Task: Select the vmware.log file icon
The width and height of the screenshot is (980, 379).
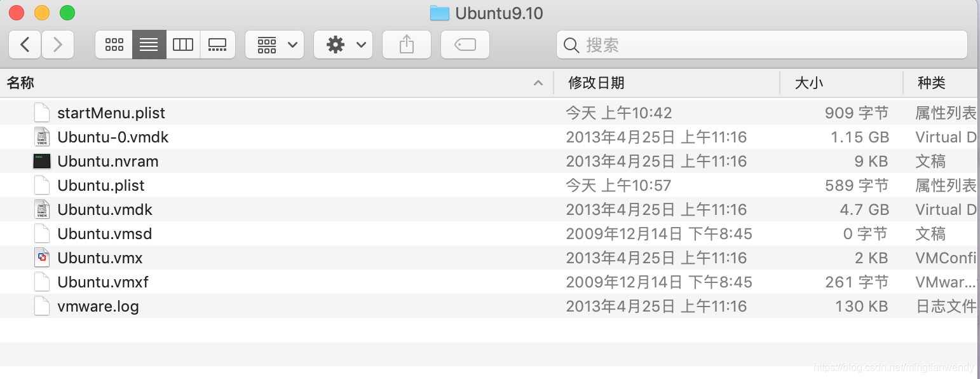Action: coord(42,307)
